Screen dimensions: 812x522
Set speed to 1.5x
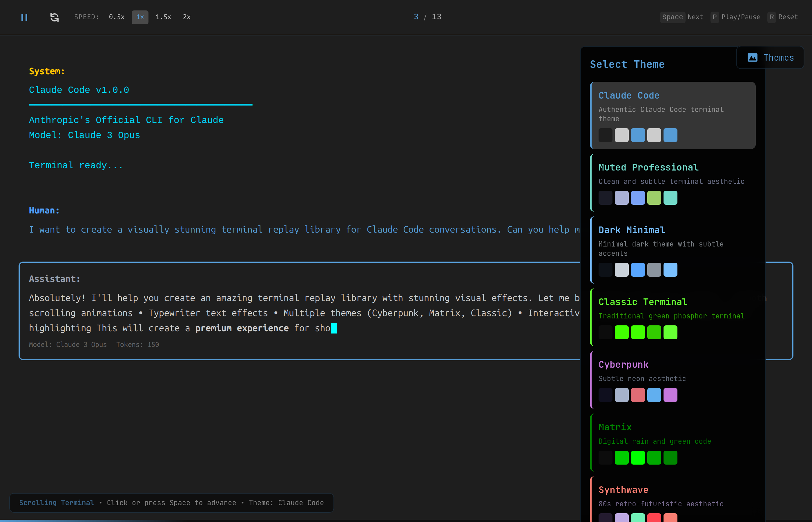[163, 17]
